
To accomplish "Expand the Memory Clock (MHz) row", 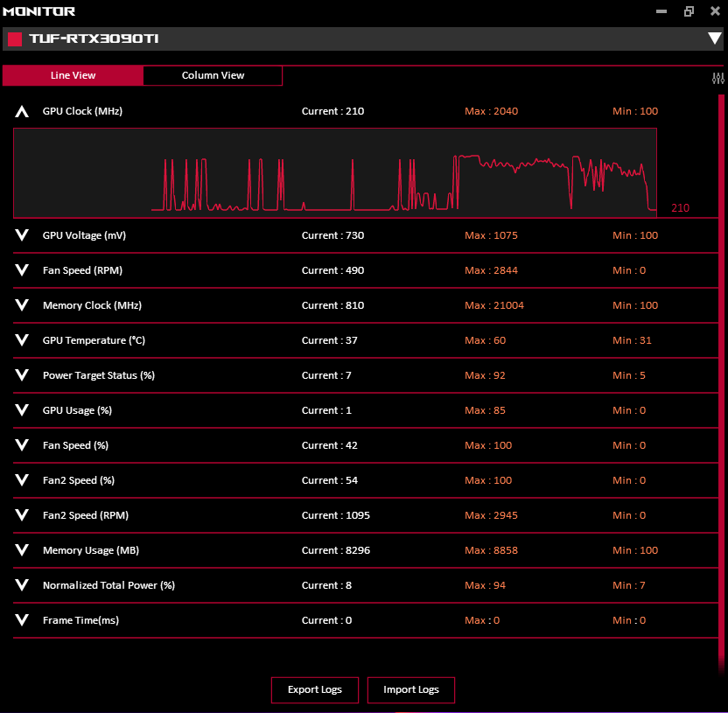I will point(23,305).
